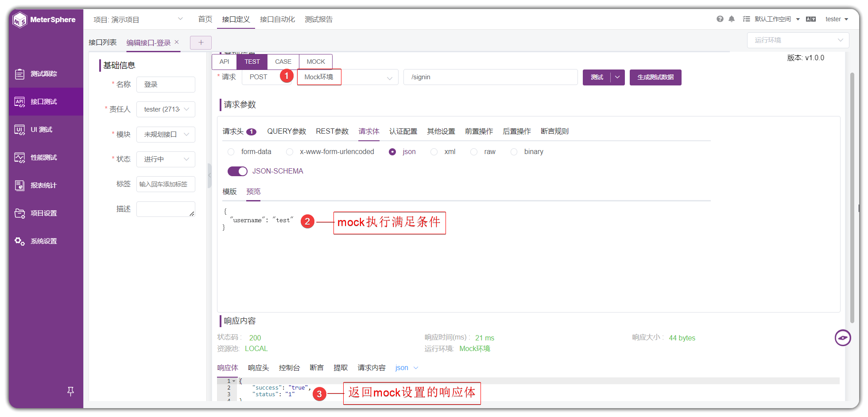Switch to the MOCK tab

click(x=316, y=62)
